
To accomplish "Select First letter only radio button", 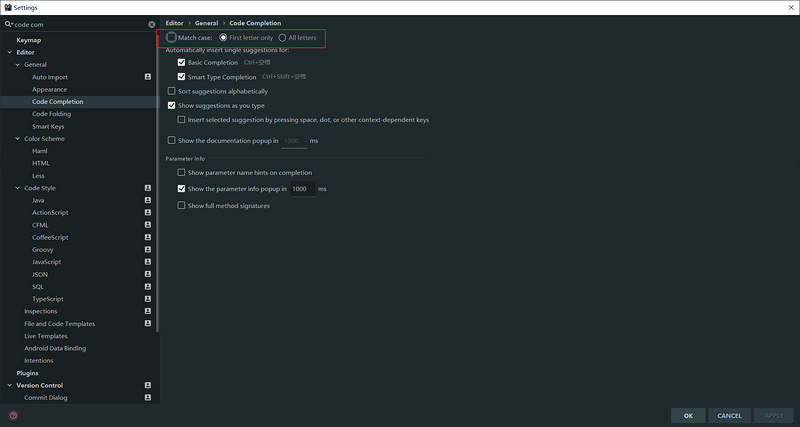I will [x=223, y=38].
